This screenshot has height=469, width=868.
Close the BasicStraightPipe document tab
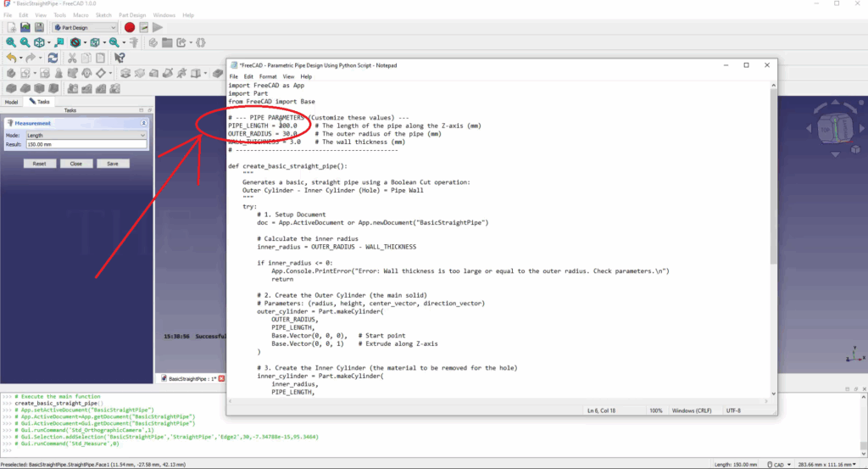(x=221, y=379)
